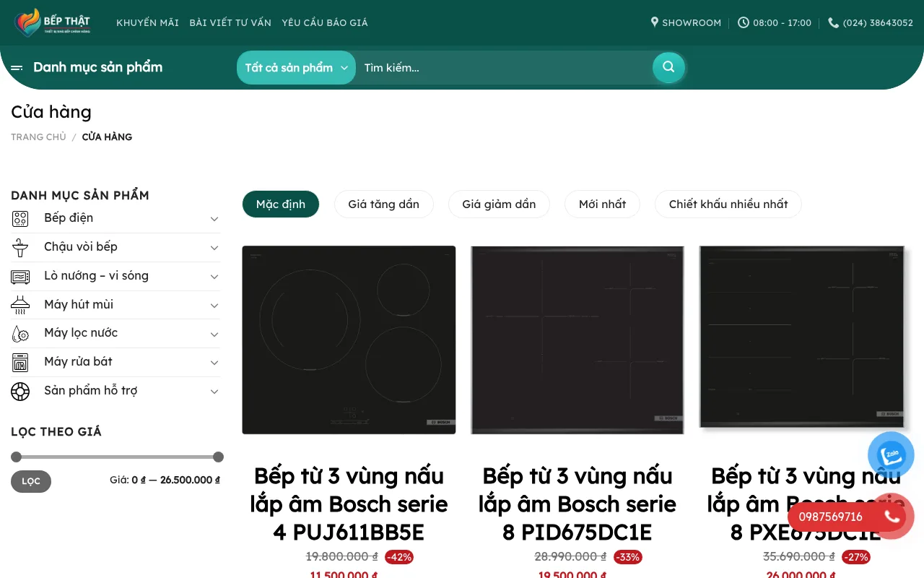The height and width of the screenshot is (578, 924).
Task: Expand the Máy hút mùi category
Action: 214,305
